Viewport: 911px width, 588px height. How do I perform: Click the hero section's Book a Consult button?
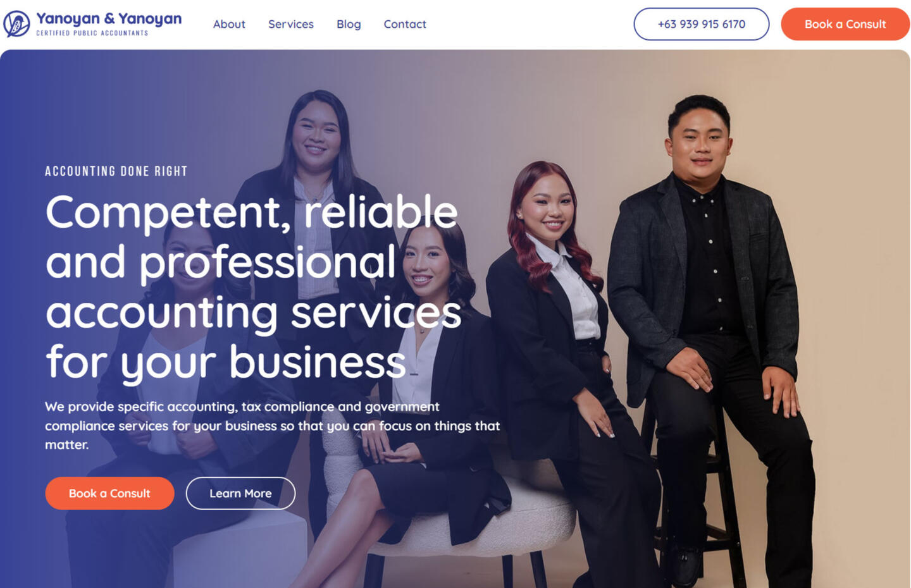[x=109, y=493]
